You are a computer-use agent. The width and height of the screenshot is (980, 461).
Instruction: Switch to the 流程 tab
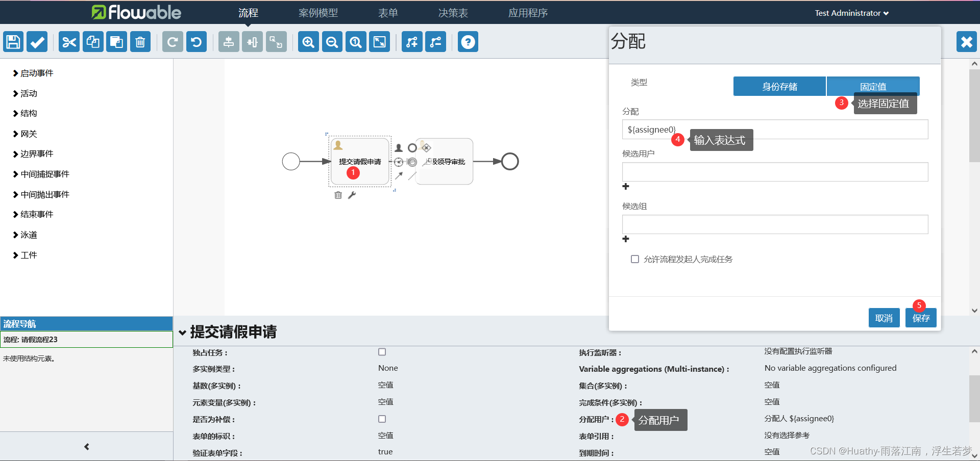tap(249, 13)
